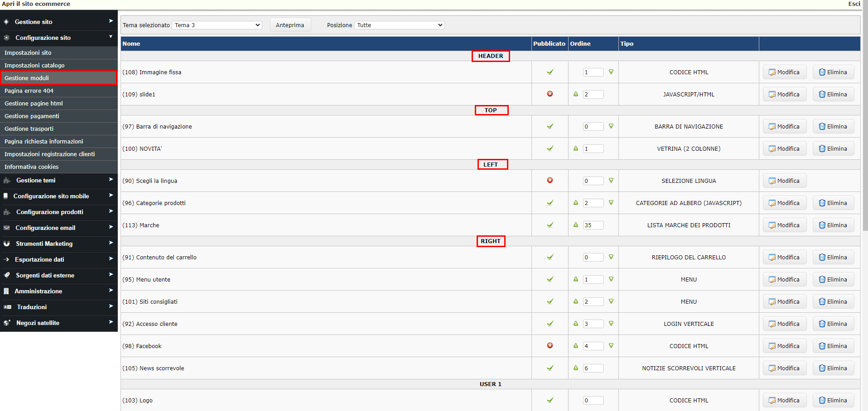Move Menu utente up in order

click(576, 279)
